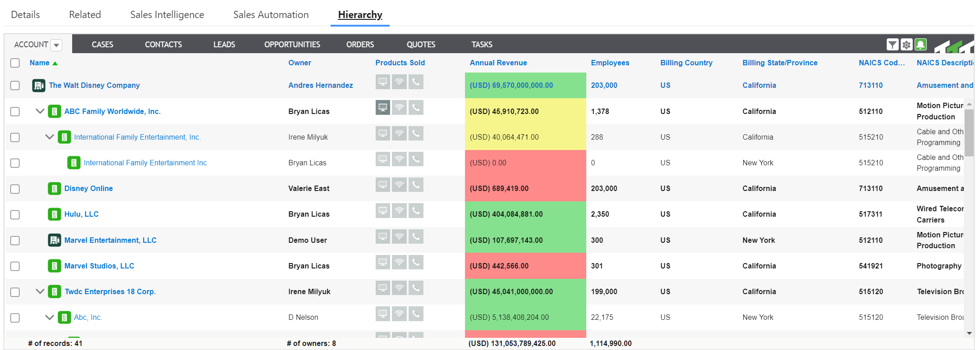Check the Disney Online row checkbox
The height and width of the screenshot is (350, 980).
(15, 188)
